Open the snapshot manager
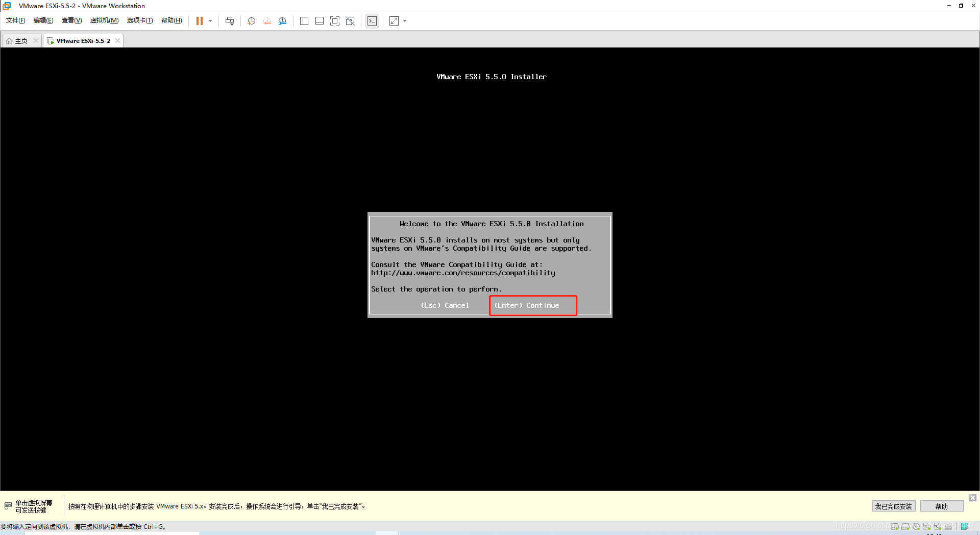This screenshot has height=535, width=980. click(282, 21)
